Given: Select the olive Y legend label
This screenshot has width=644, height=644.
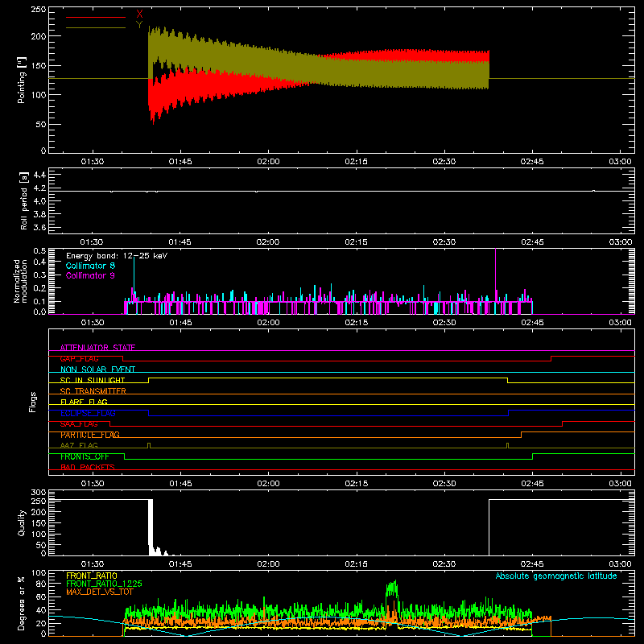Looking at the screenshot, I should click(139, 25).
